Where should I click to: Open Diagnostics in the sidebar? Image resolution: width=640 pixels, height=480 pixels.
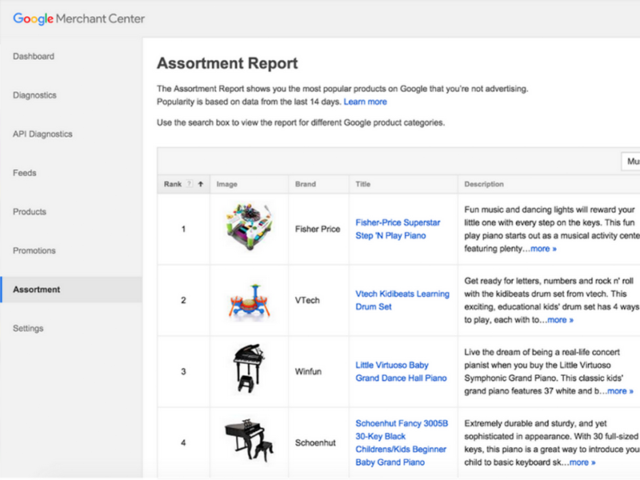(x=35, y=95)
